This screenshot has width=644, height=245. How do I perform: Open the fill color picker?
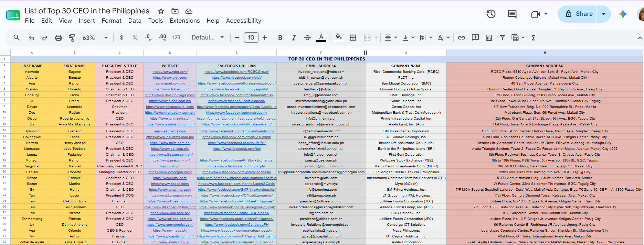[339, 37]
